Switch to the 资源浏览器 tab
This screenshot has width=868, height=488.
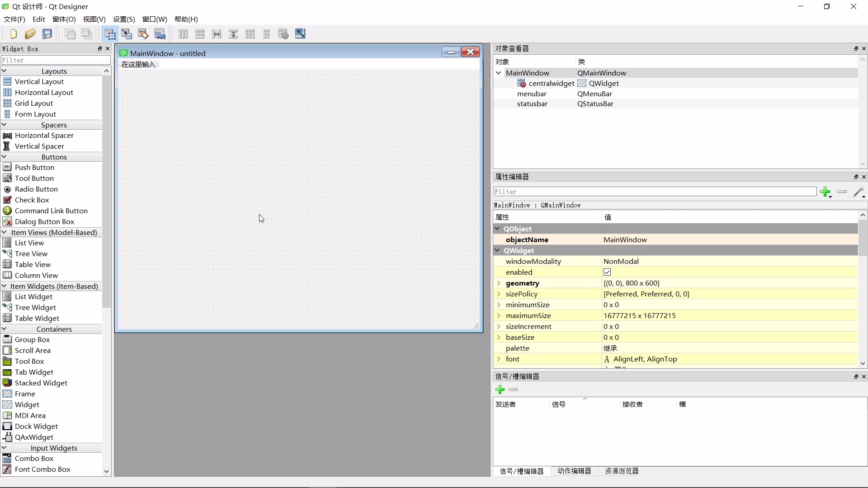[621, 471]
